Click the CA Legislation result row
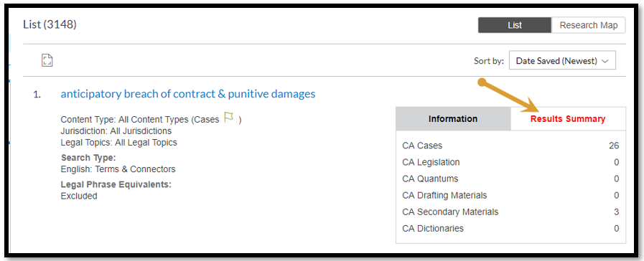The image size is (644, 261). [510, 162]
